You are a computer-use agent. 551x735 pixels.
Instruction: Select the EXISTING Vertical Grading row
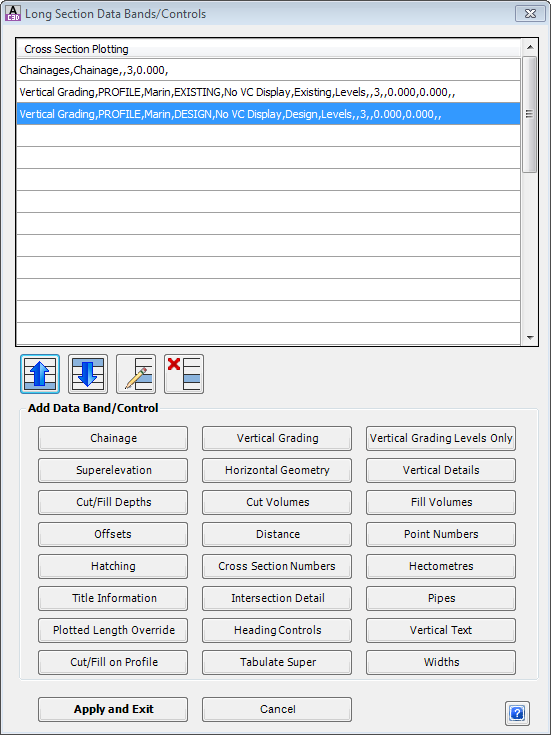tap(268, 92)
